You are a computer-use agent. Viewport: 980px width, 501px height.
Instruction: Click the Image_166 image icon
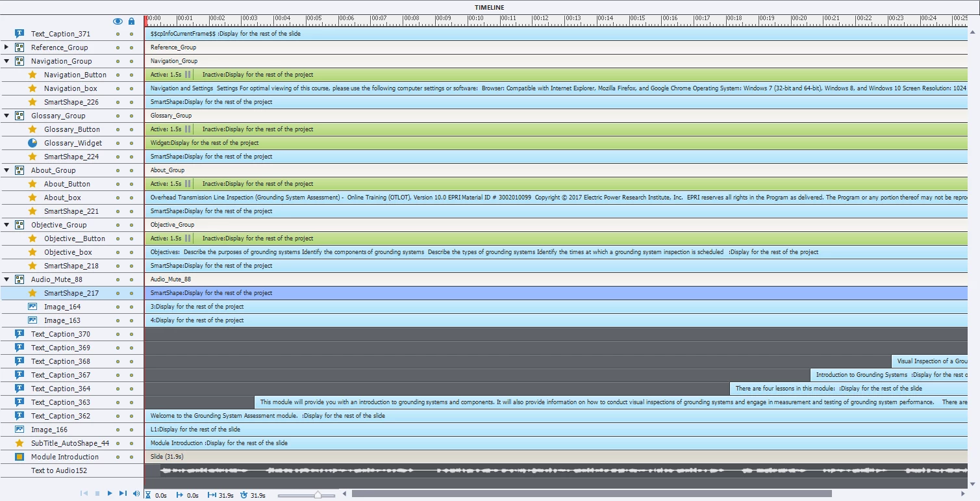point(19,429)
